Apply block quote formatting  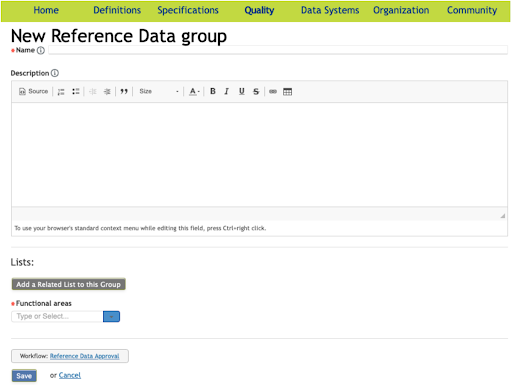[x=124, y=92]
